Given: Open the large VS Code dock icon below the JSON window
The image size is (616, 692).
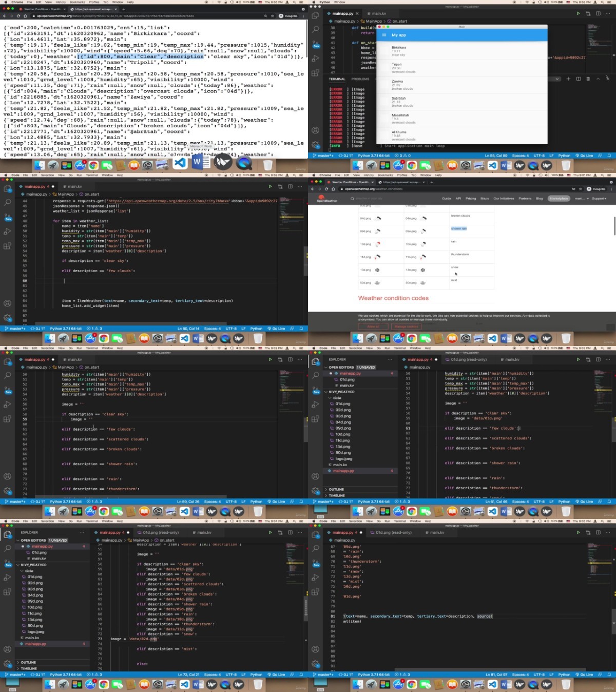Looking at the screenshot, I should 180,163.
